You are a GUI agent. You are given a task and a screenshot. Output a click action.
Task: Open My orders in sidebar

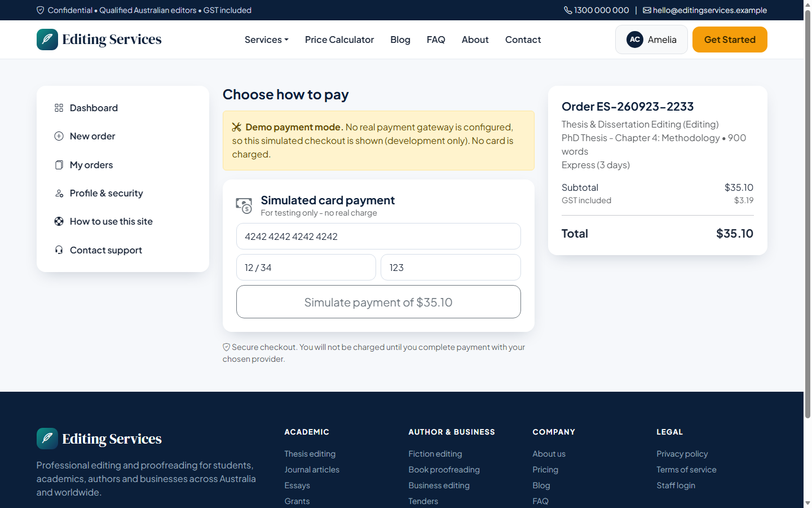coord(123,165)
